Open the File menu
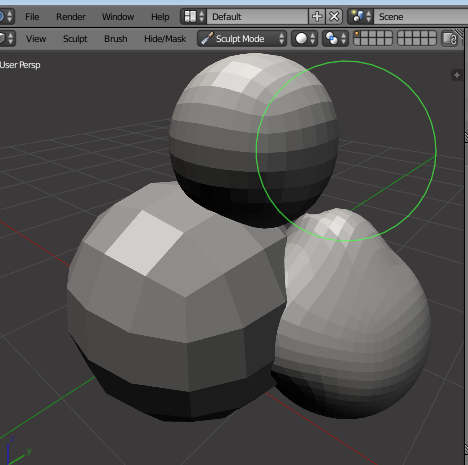The width and height of the screenshot is (468, 465). tap(32, 17)
